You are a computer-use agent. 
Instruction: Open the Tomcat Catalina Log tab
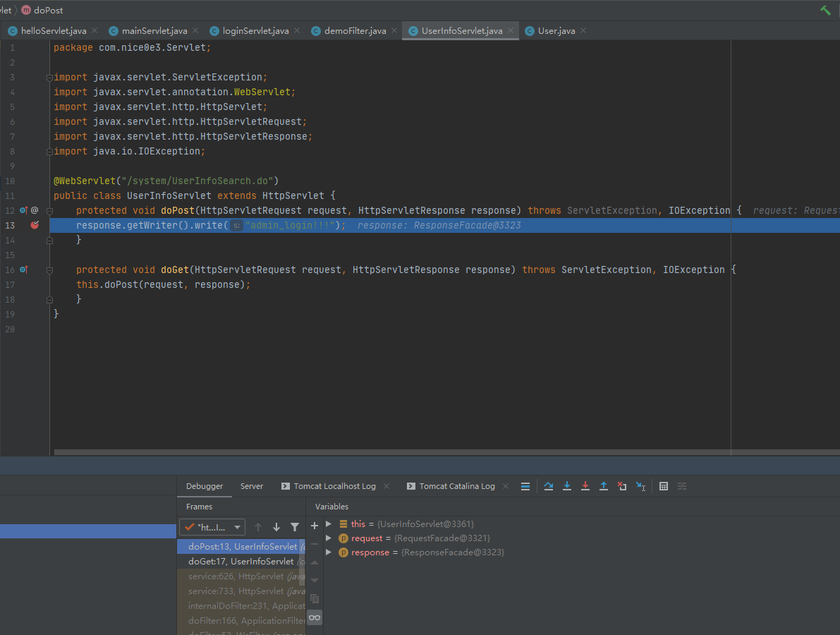click(456, 486)
